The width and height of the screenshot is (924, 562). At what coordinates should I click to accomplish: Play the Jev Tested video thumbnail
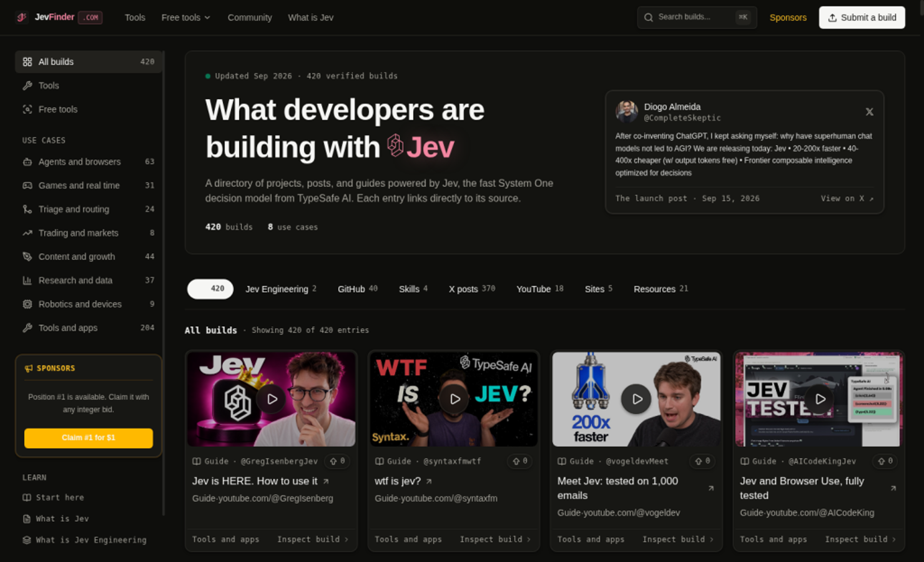tap(819, 399)
